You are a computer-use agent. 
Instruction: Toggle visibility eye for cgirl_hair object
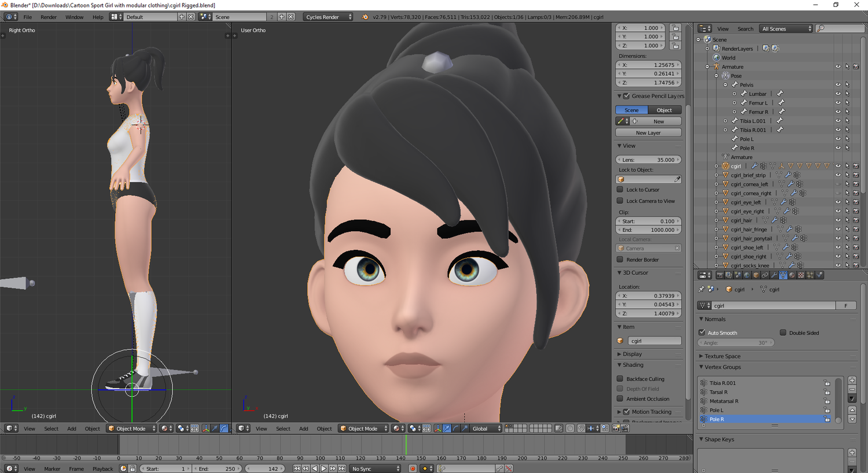837,220
